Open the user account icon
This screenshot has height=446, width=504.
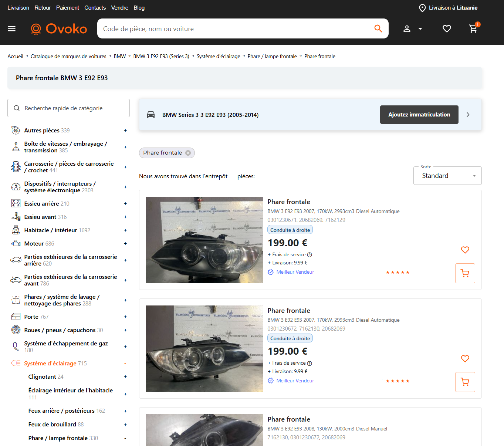pyautogui.click(x=407, y=29)
